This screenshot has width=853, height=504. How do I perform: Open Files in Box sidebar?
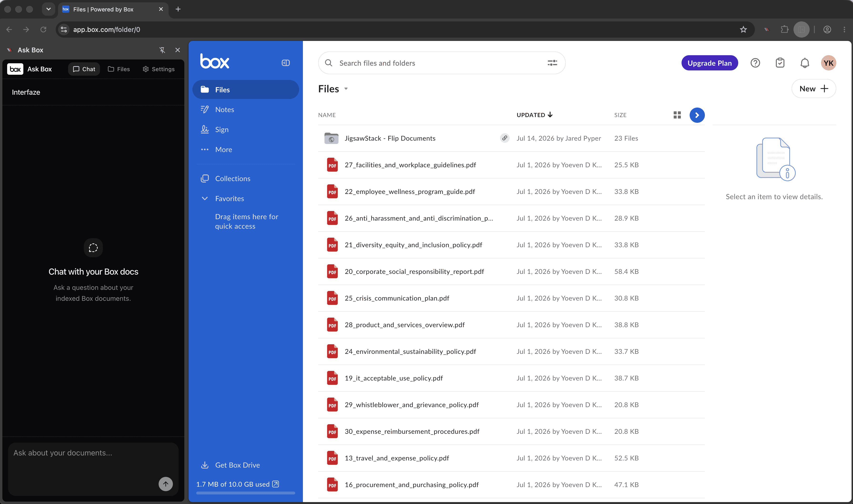click(245, 90)
